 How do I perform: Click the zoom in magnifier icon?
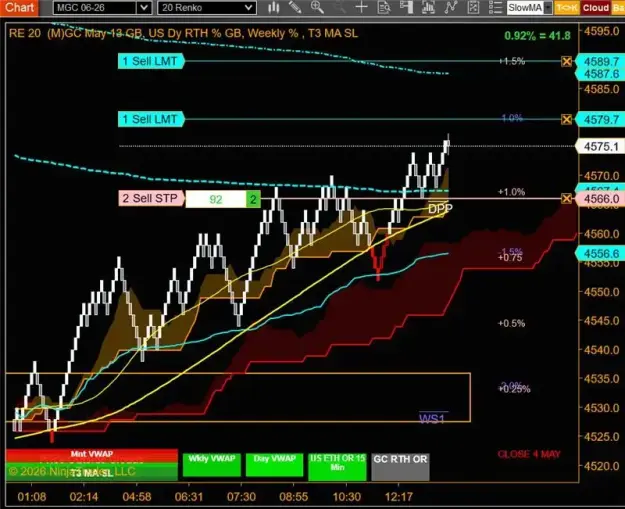[317, 7]
